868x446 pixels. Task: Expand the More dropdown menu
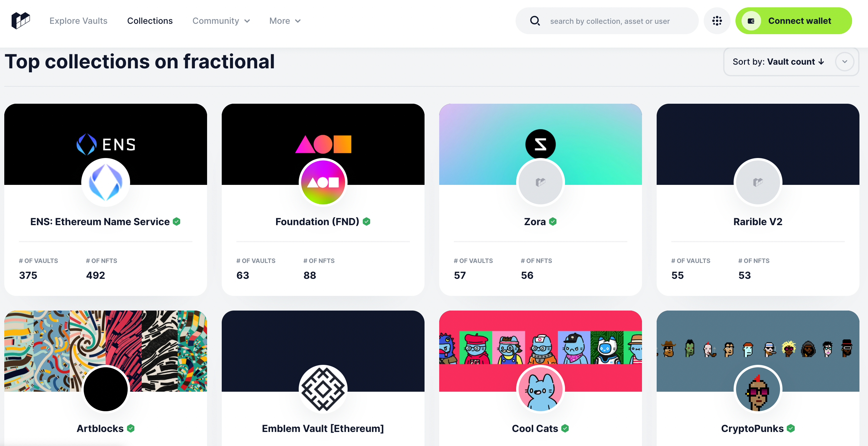coord(285,21)
